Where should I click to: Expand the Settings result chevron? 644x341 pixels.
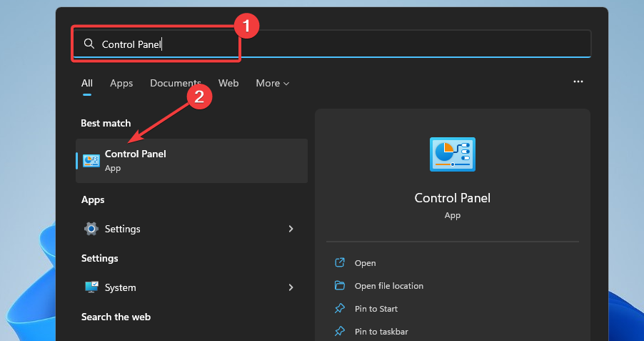click(291, 229)
